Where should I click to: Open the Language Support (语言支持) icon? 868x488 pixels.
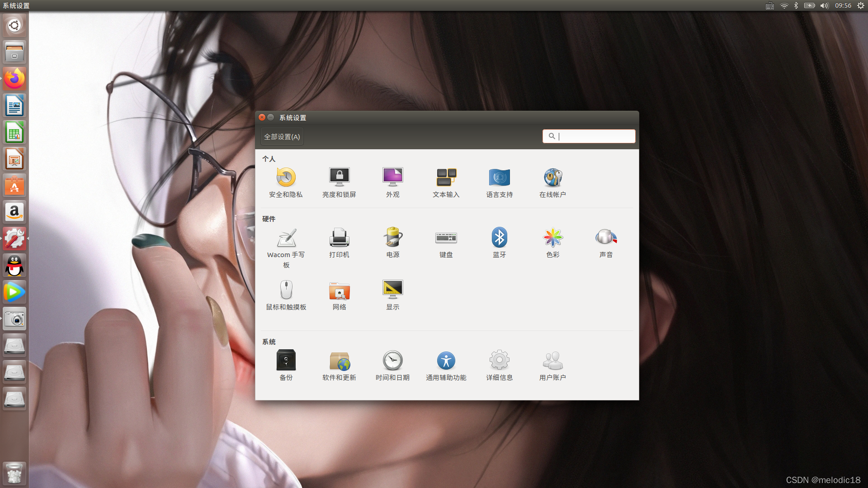[x=499, y=178]
